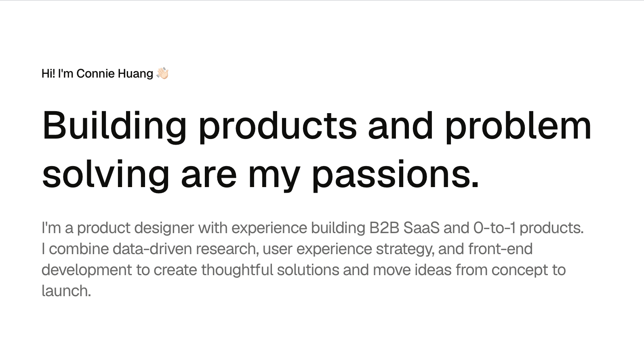Click the word 'solving' in the headline

105,175
